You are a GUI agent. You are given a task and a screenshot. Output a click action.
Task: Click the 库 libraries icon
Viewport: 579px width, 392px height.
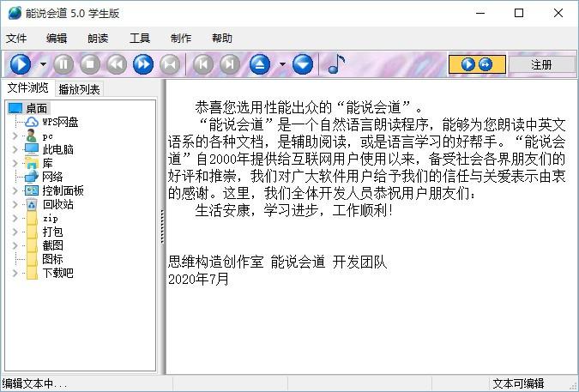pyautogui.click(x=32, y=163)
